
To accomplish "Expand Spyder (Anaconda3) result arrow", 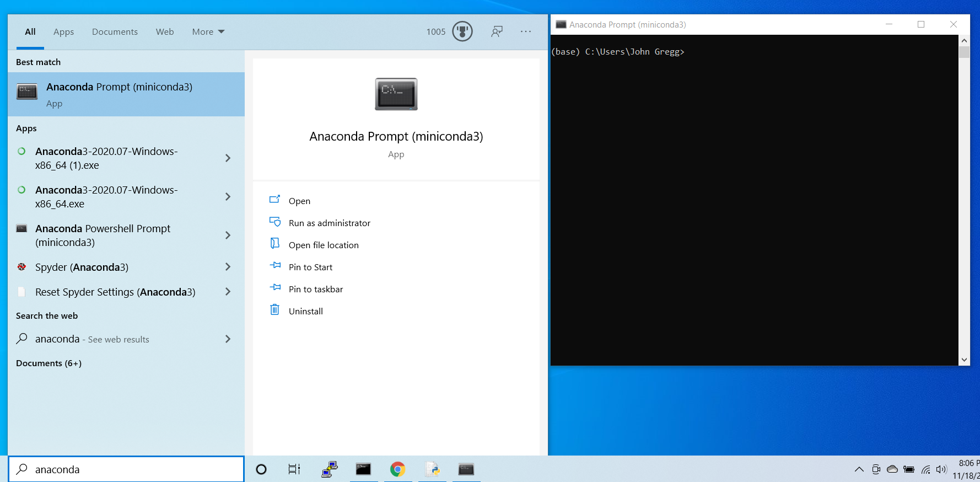I will (228, 267).
